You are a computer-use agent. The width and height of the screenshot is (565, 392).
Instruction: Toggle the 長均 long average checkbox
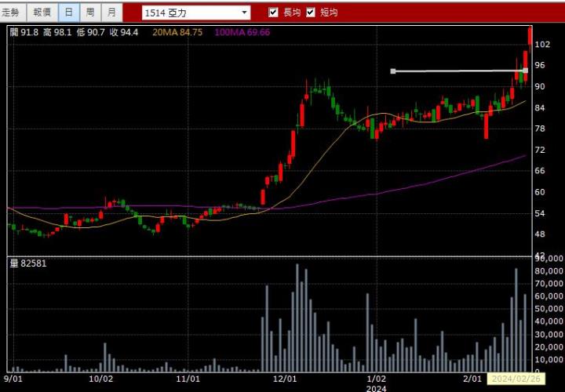pos(274,13)
